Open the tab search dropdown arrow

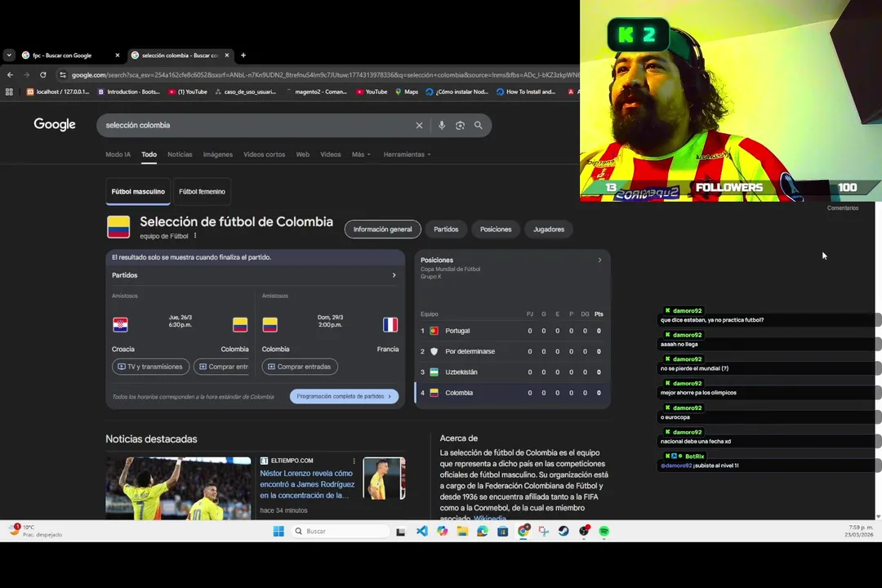[x=9, y=56]
